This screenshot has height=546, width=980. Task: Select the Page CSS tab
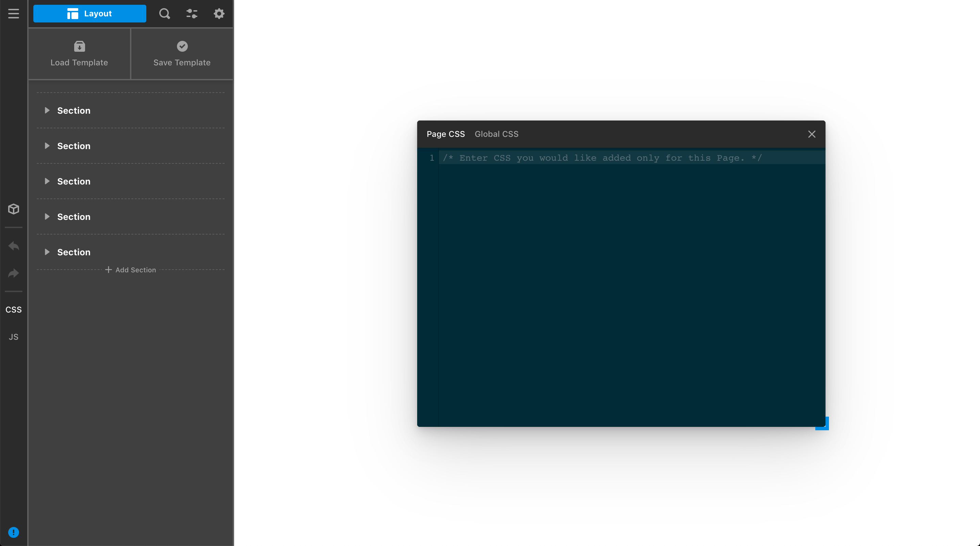point(445,134)
